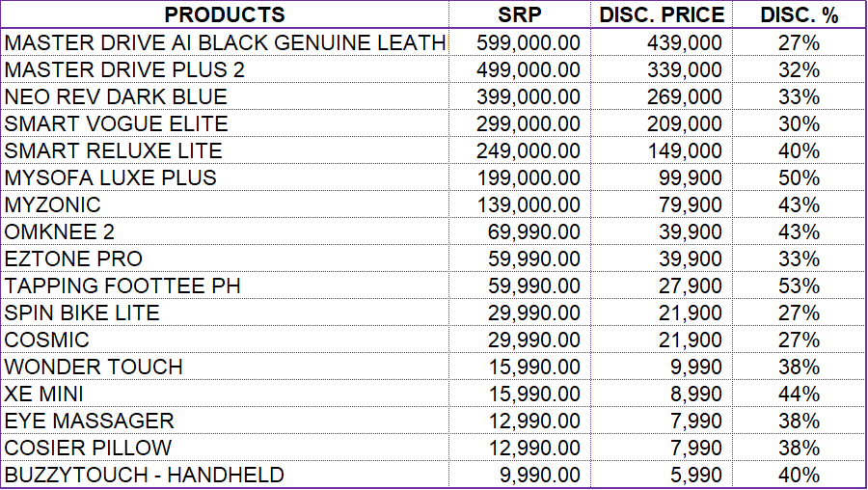Click the EYE MASSAGER cell
Screen dimensions: 868x490
point(225,421)
